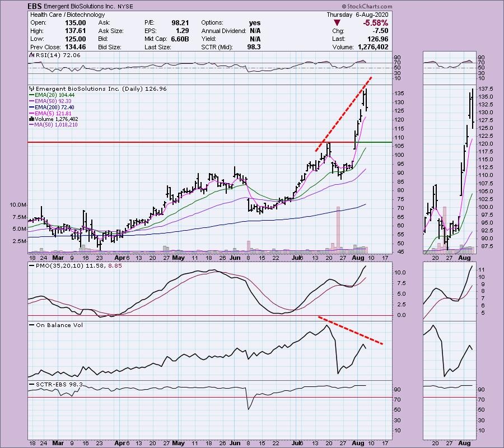Click the MA(50) 1,018,210 legend entry

tap(53, 125)
